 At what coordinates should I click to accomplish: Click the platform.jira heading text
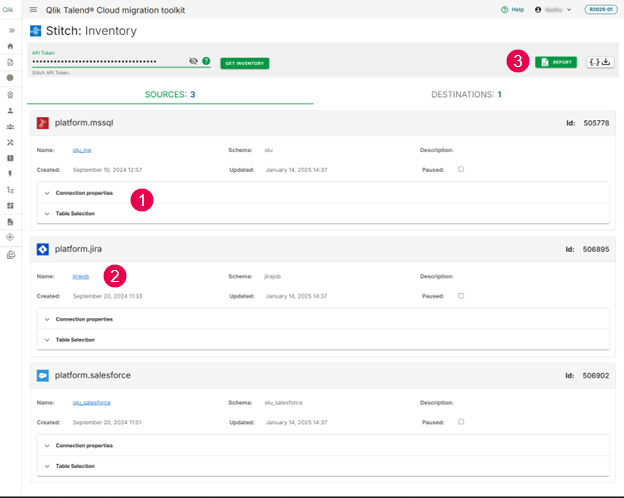(78, 249)
